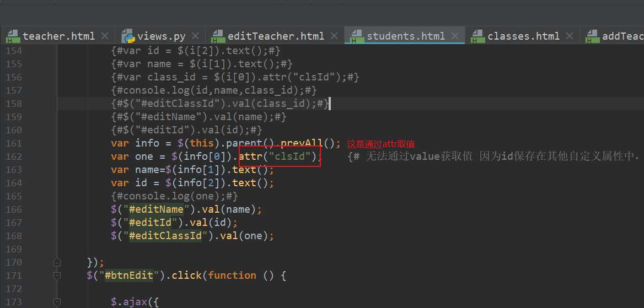Click the editTeacher.html file type icon
This screenshot has height=308, width=644.
click(218, 36)
